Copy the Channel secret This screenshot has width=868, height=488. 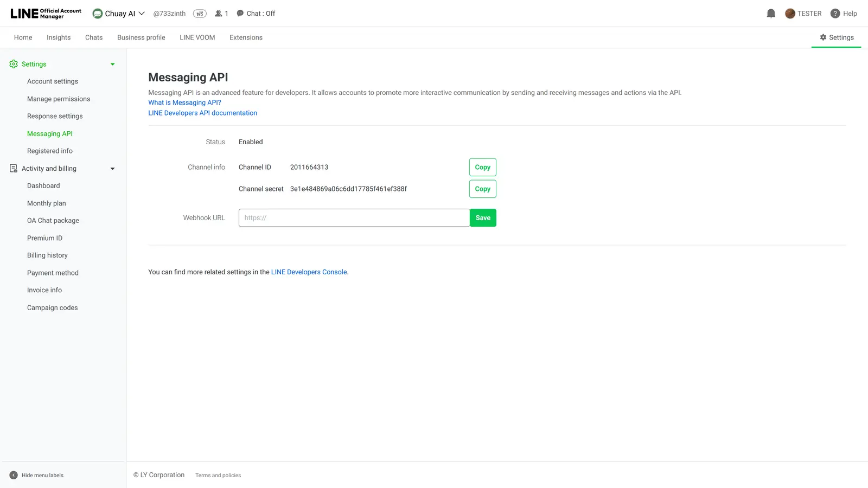click(x=483, y=189)
